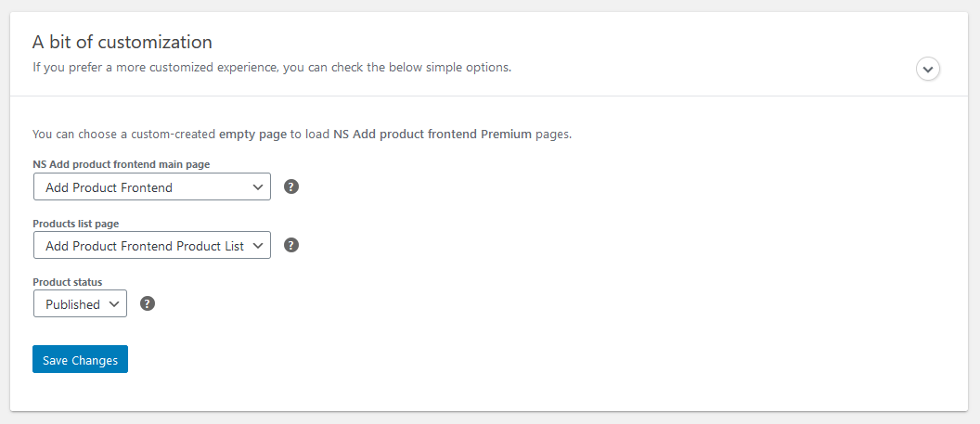Image resolution: width=980 pixels, height=424 pixels.
Task: Click the 'Product status' field label
Action: [68, 282]
